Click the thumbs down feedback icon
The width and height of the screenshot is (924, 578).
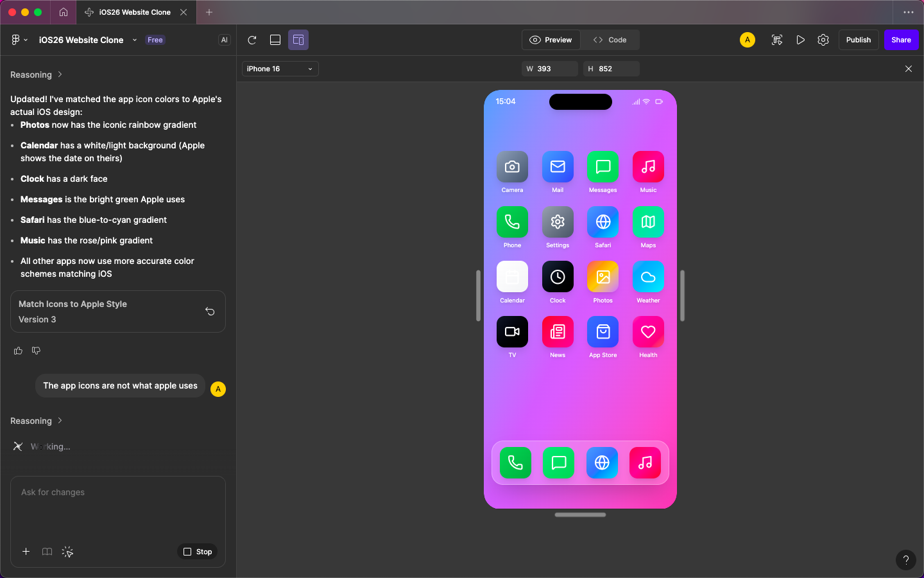(x=36, y=351)
